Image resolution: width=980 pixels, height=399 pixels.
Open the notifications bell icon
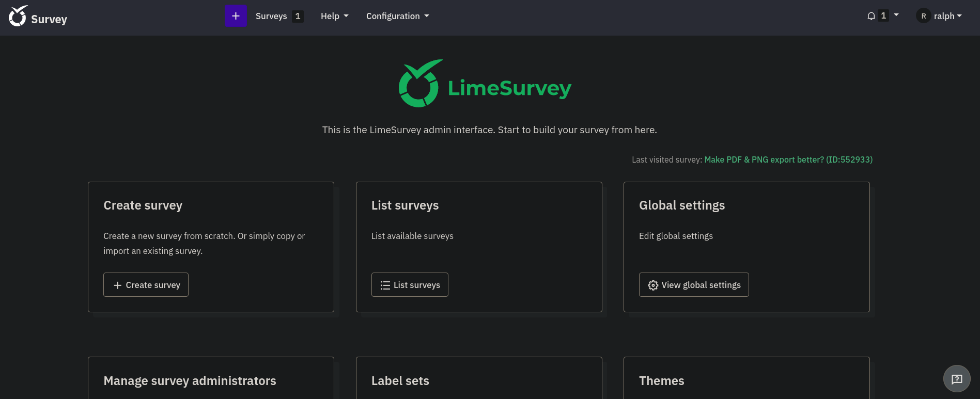871,16
